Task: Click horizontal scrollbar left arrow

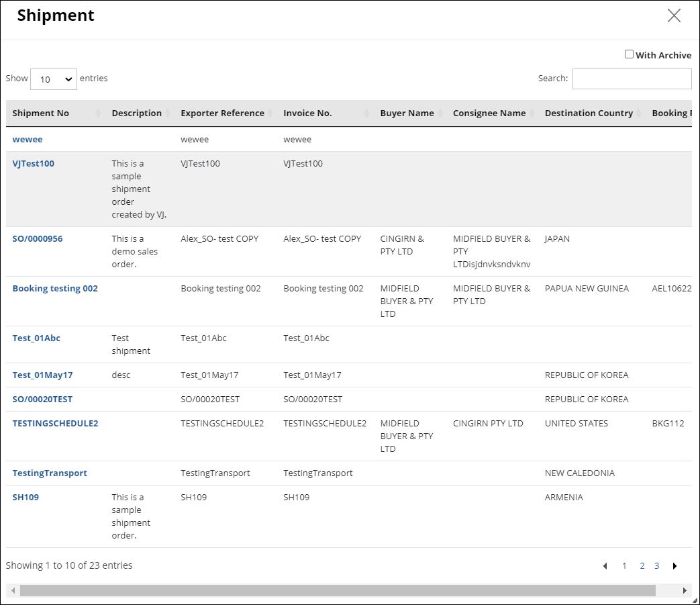Action: (x=13, y=591)
